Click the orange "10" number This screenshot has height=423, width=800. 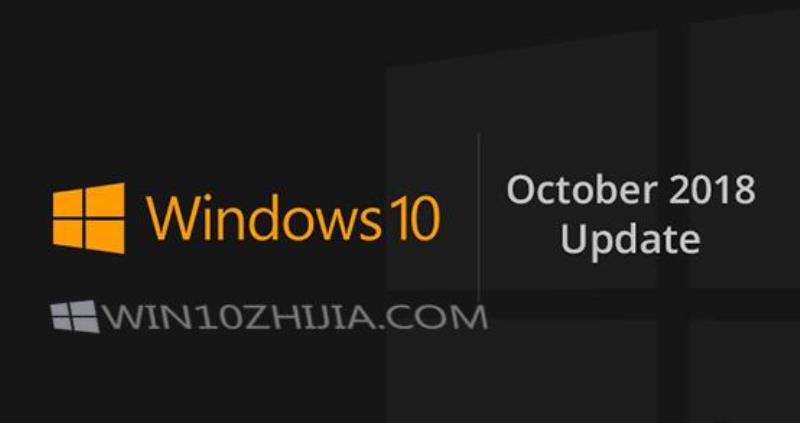[x=414, y=218]
